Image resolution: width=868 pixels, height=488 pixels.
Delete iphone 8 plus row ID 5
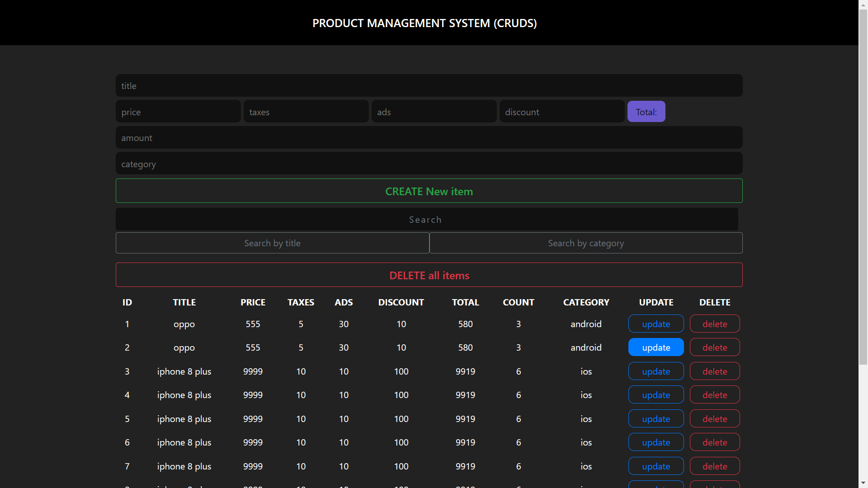click(x=715, y=419)
